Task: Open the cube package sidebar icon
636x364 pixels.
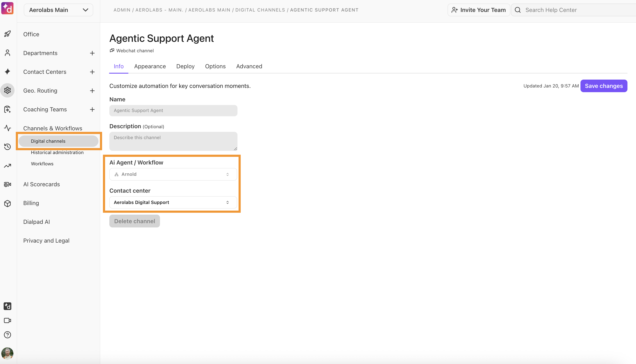Action: (7, 203)
